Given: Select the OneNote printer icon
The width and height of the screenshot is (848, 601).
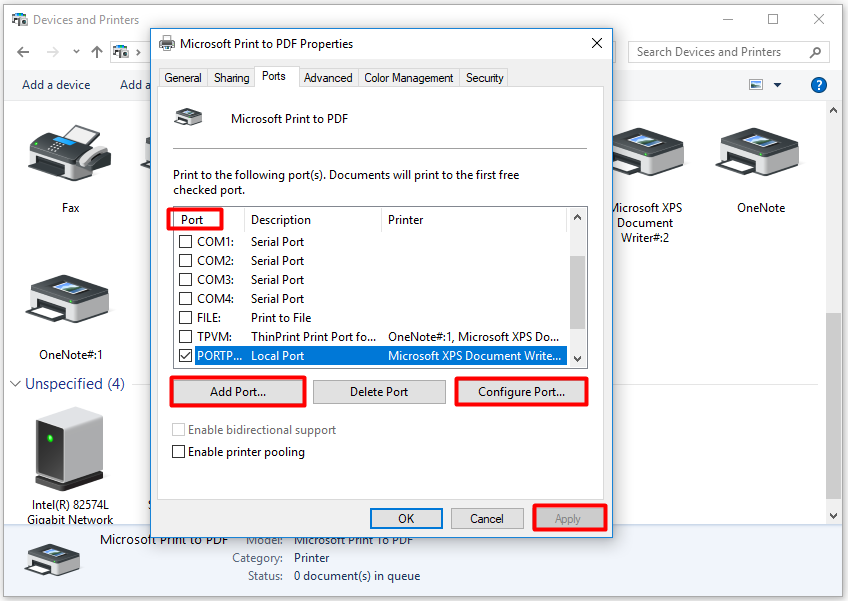Looking at the screenshot, I should pos(758,153).
